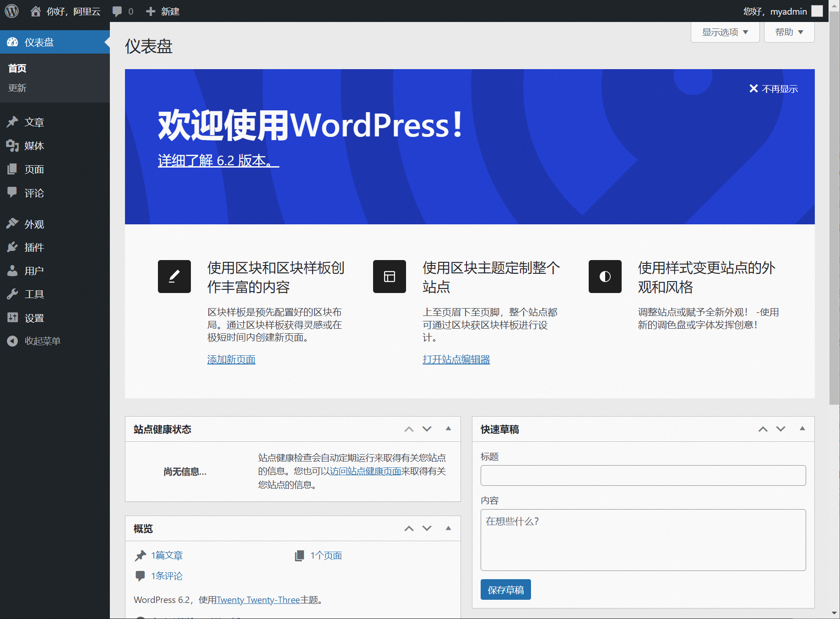The image size is (840, 619).
Task: Click the WordPress logo in admin bar
Action: pos(11,11)
